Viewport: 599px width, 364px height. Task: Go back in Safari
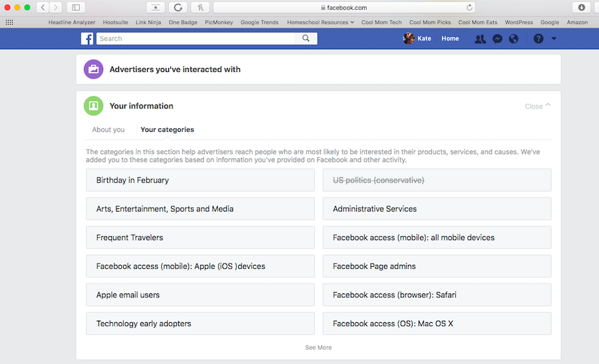(x=43, y=7)
